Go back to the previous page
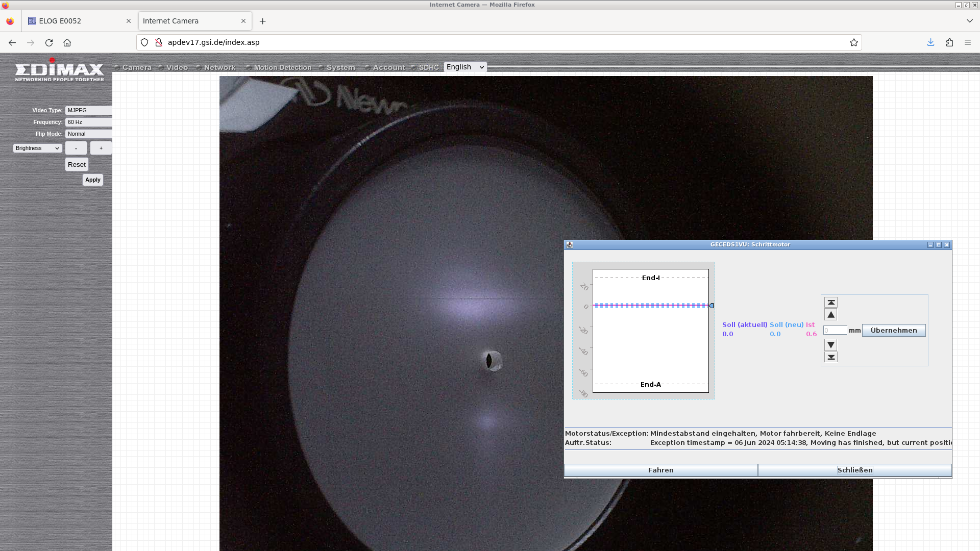Screen dimensions: 980x551 coord(12,42)
